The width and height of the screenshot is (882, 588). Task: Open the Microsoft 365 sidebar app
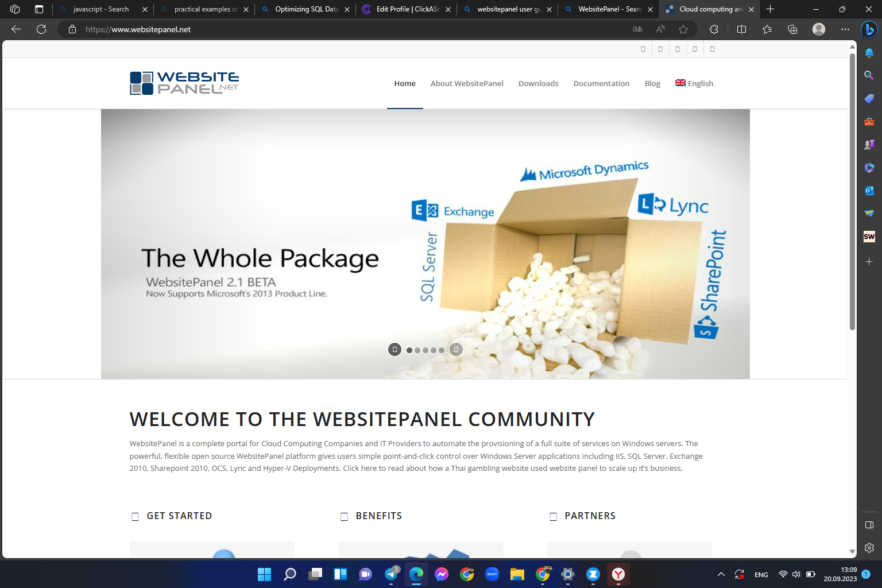pyautogui.click(x=869, y=168)
